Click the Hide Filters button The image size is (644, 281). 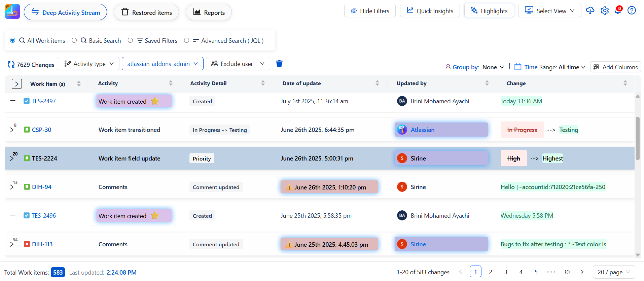pos(370,11)
